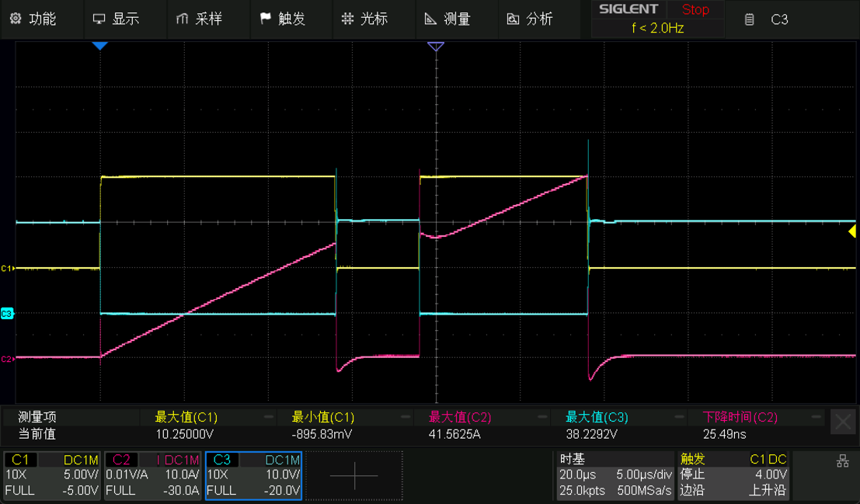The height and width of the screenshot is (504, 860).
Task: Click the 25.49ns fall time value
Action: 725,434
